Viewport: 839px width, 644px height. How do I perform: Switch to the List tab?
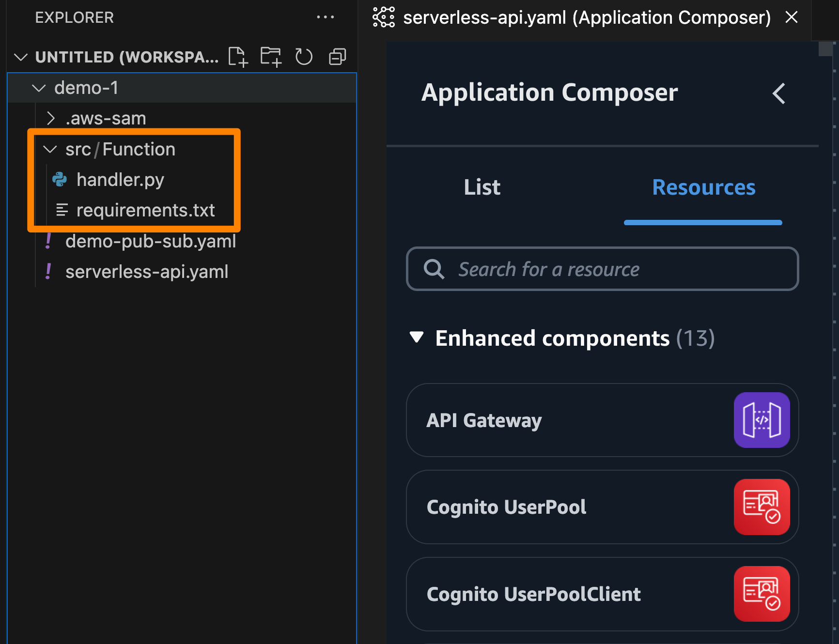pos(482,187)
